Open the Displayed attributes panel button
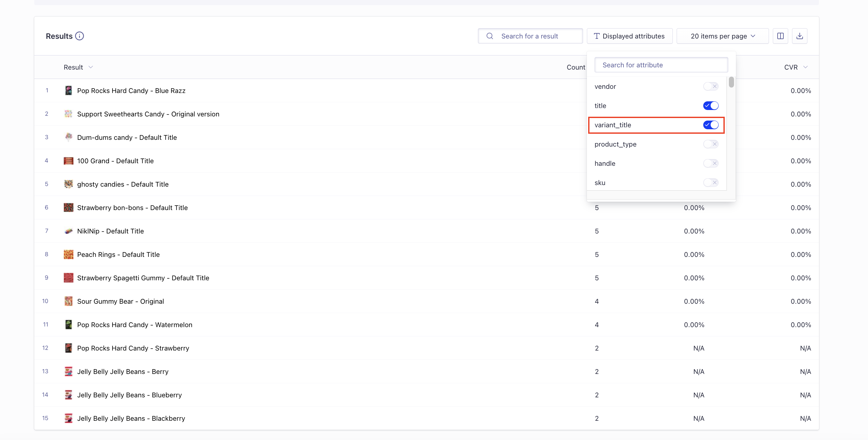This screenshot has width=868, height=440. click(630, 36)
